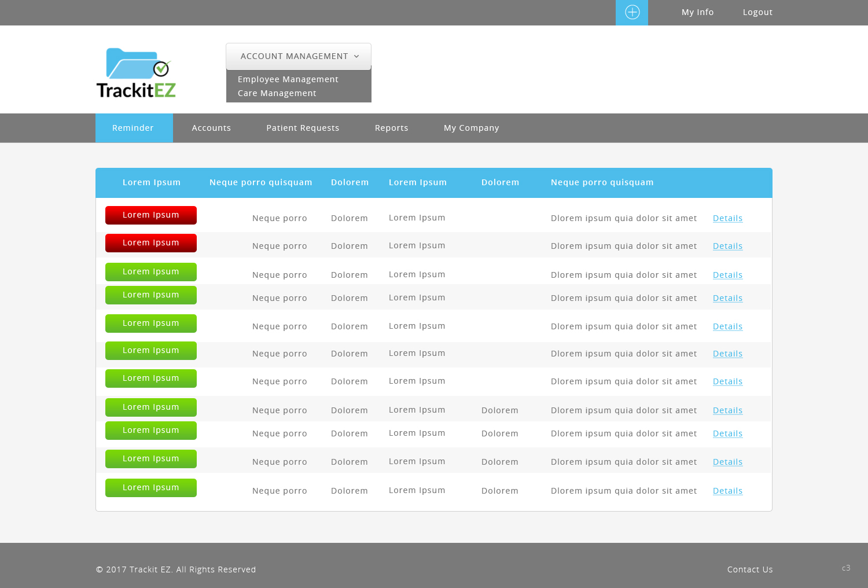The height and width of the screenshot is (588, 868).
Task: Select Employee Management from the menu
Action: [x=288, y=79]
